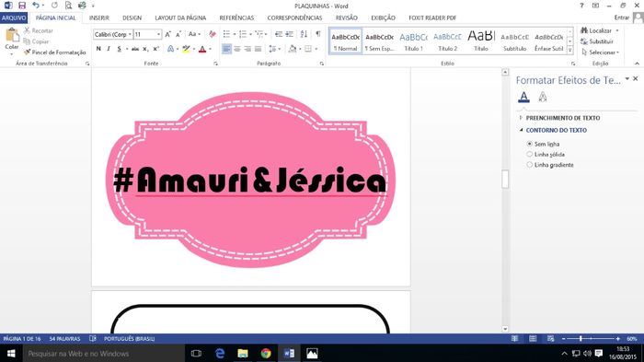Click the Colar paste icon
This screenshot has height=362, width=644.
coord(12,35)
